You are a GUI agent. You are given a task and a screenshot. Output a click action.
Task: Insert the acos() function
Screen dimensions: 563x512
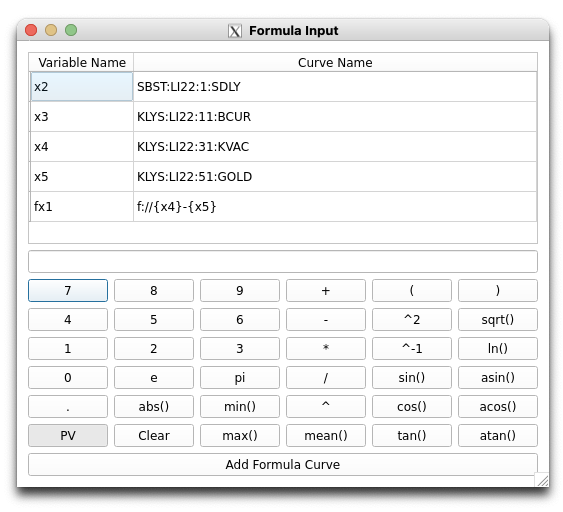click(498, 407)
